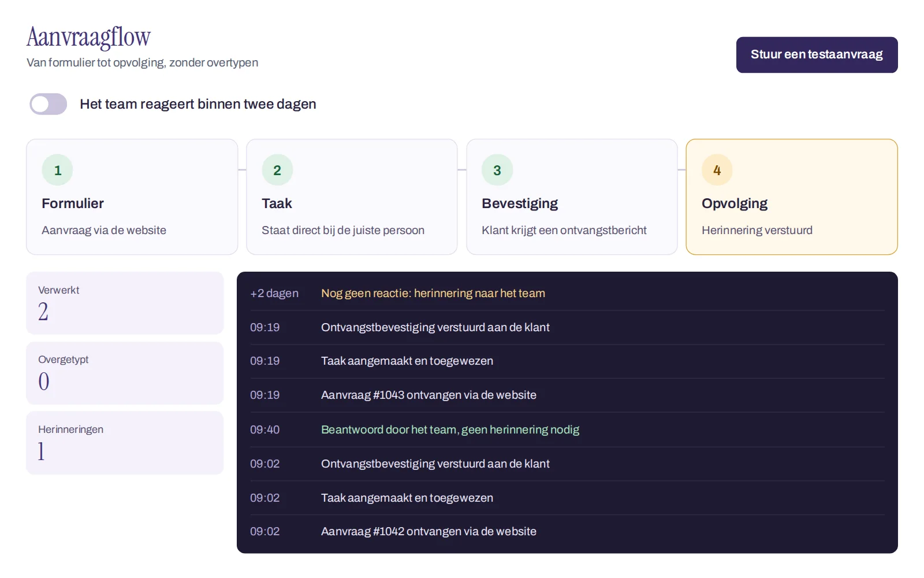Select 'Aanvraag #1042 ontvangen via de website' entry
The width and height of the screenshot is (924, 578).
coord(429,531)
